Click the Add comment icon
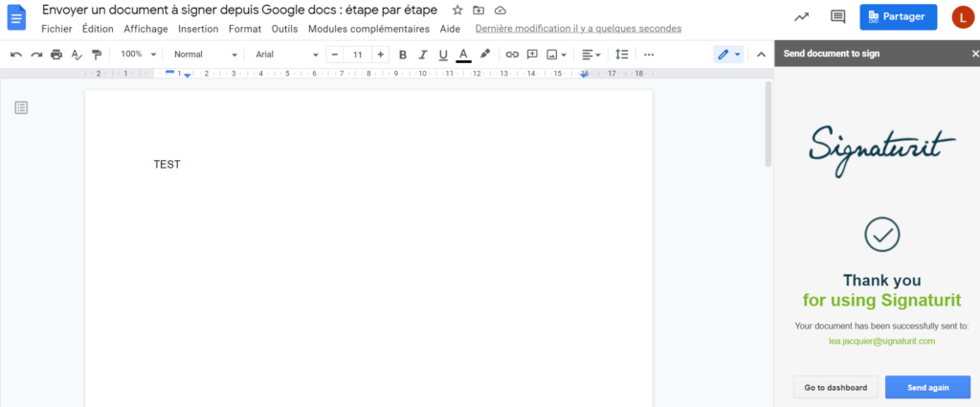 (532, 55)
